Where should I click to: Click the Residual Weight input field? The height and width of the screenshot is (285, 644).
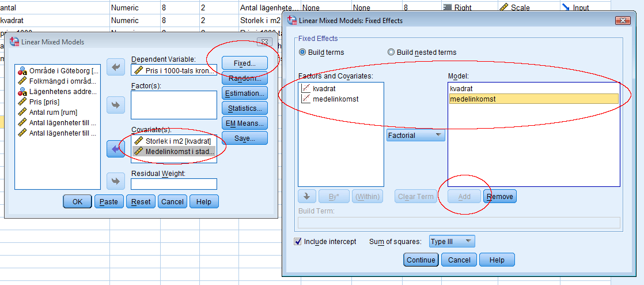coord(173,184)
